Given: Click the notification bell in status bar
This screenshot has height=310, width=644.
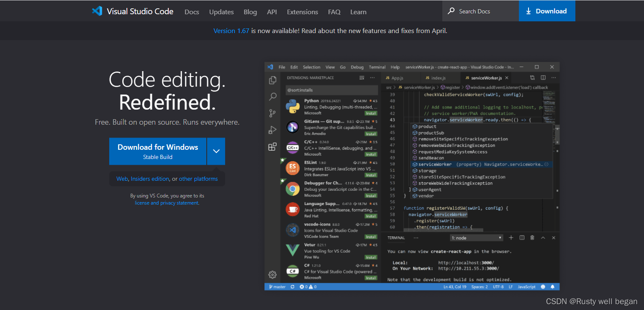Looking at the screenshot, I should (x=553, y=287).
